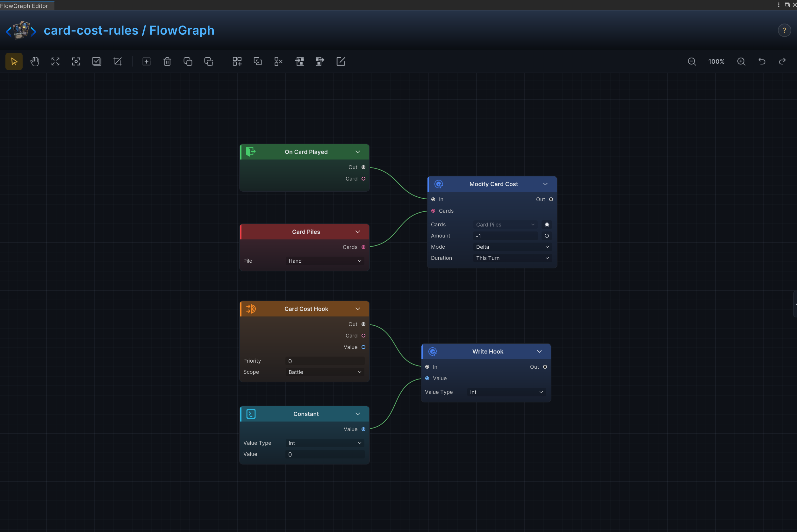Click On Card Played's Card port

click(363, 179)
